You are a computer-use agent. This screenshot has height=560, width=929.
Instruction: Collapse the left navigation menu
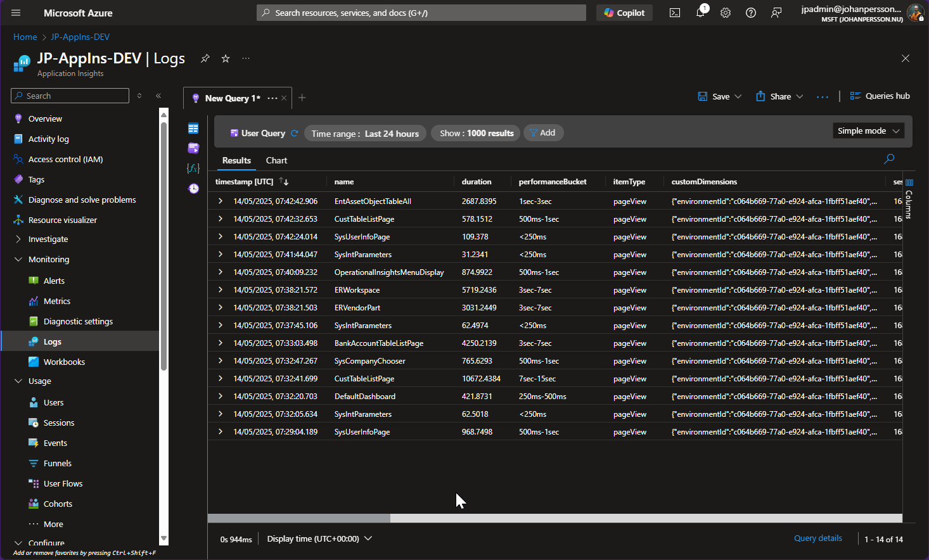tap(158, 96)
